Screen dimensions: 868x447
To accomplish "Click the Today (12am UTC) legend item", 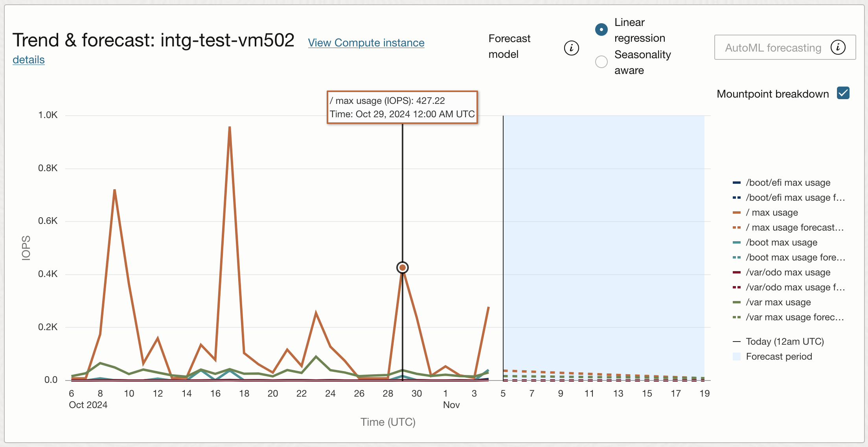I will pyautogui.click(x=784, y=342).
